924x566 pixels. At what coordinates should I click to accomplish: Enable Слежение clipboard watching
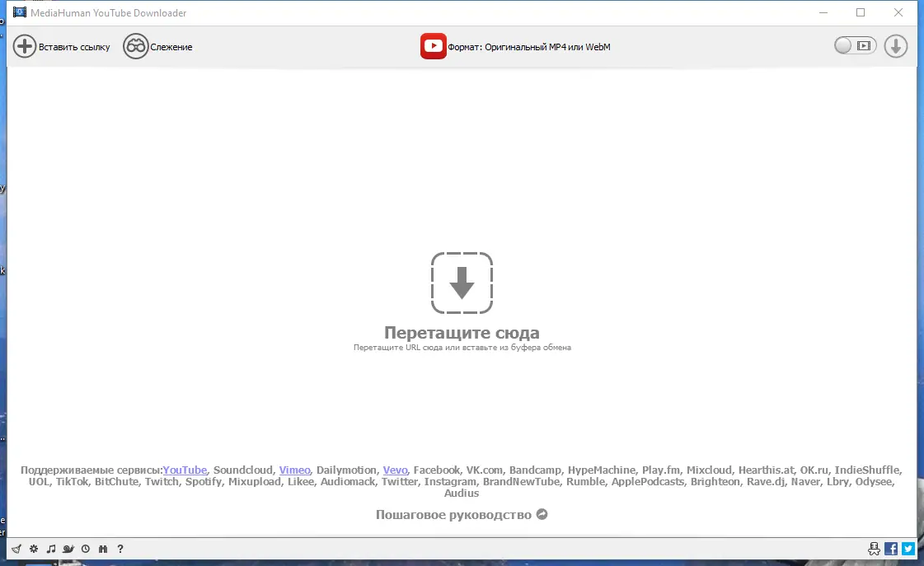click(x=158, y=46)
